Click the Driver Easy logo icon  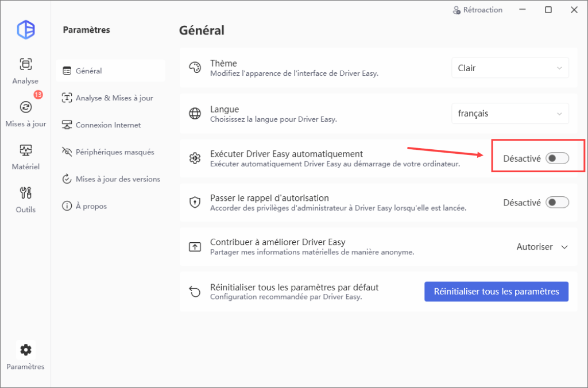(26, 30)
